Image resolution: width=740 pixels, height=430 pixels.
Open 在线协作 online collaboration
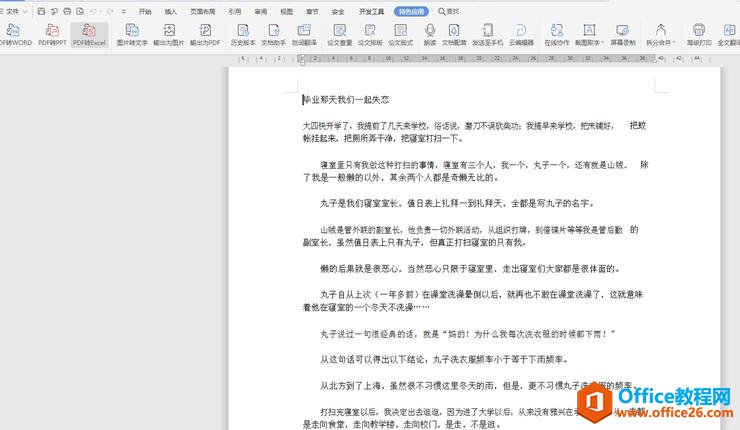pos(556,35)
